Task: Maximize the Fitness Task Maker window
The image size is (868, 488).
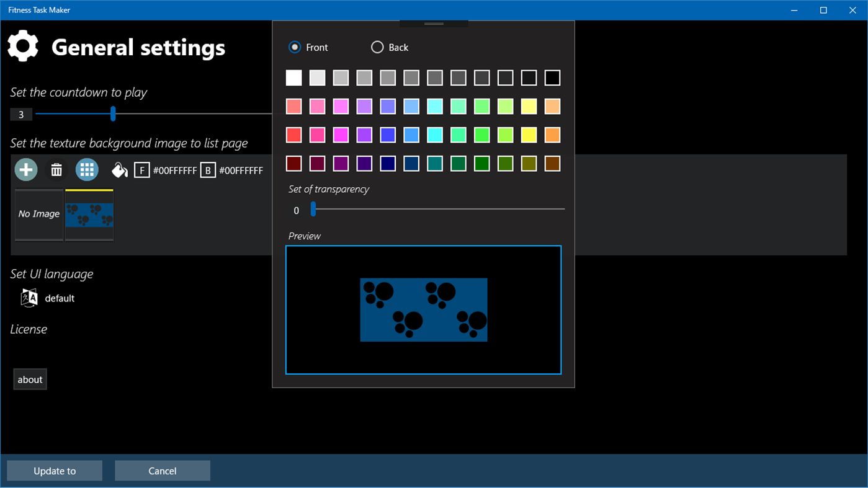Action: click(x=823, y=10)
